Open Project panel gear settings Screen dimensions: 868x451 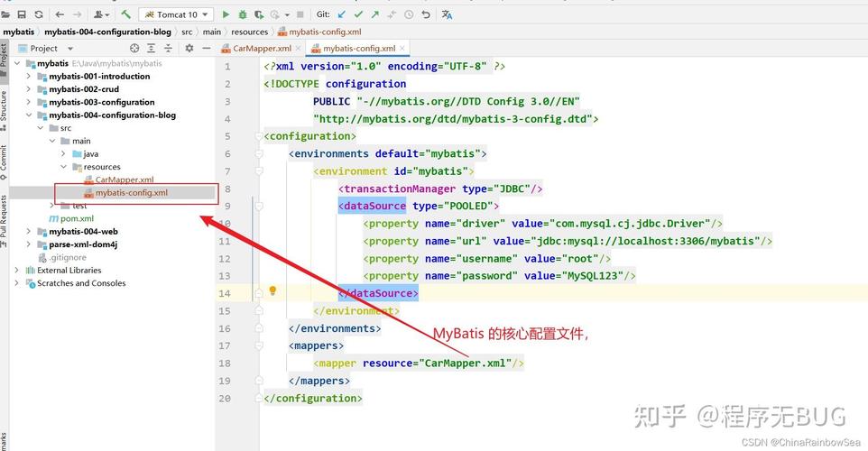(189, 48)
